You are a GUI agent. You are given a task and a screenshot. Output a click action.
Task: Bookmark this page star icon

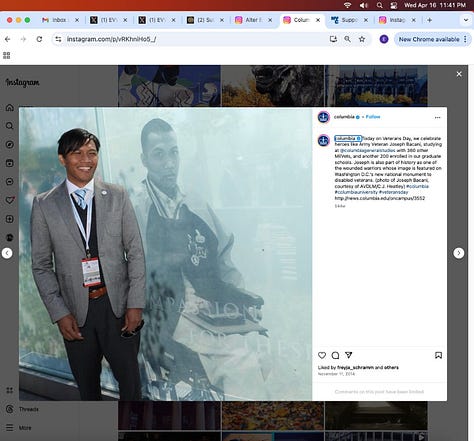pyautogui.click(x=362, y=39)
